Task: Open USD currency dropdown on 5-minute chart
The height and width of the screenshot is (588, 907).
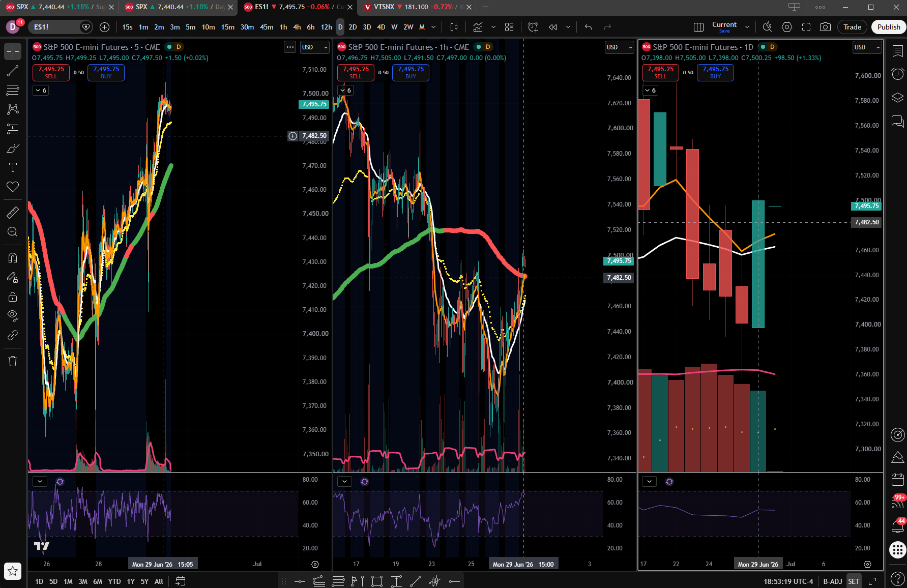Action: click(314, 47)
